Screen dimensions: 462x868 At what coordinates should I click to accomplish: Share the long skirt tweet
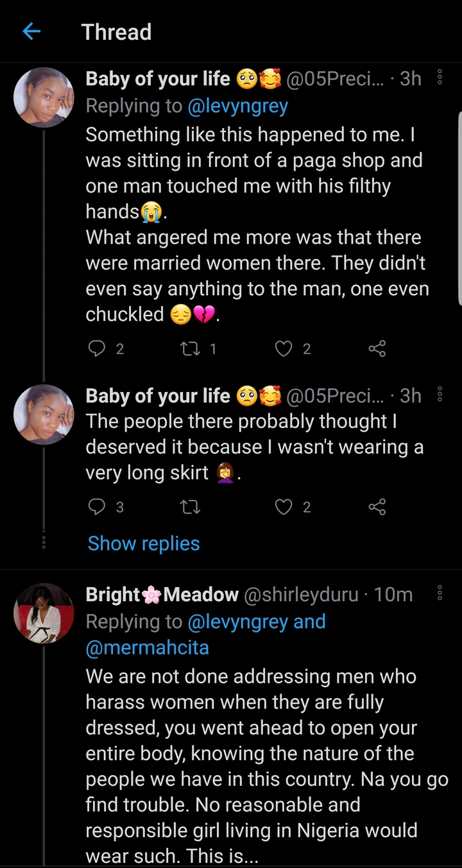(377, 507)
